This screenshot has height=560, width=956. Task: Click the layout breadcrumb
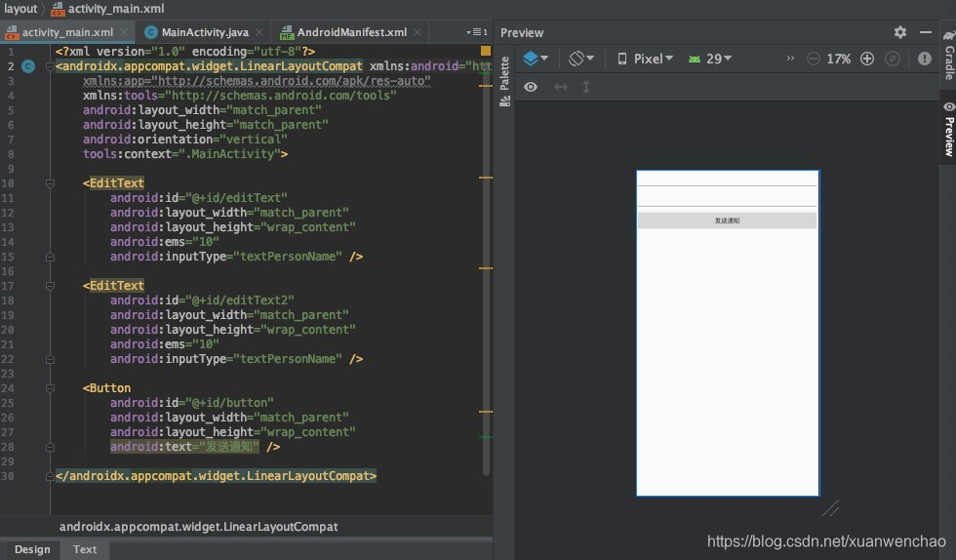20,9
